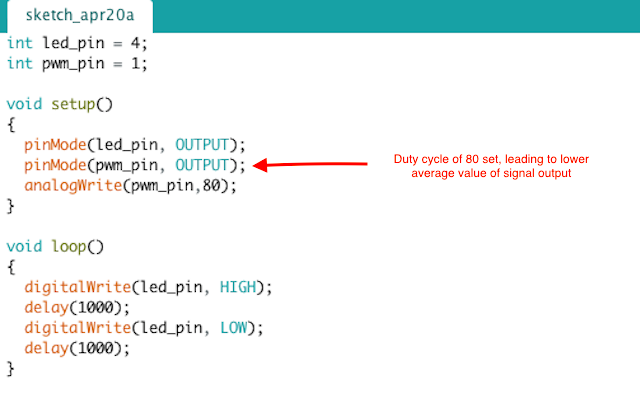The image size is (640, 403).
Task: Click the "digitalWrite(led_pin, LOW);" line
Action: click(144, 328)
